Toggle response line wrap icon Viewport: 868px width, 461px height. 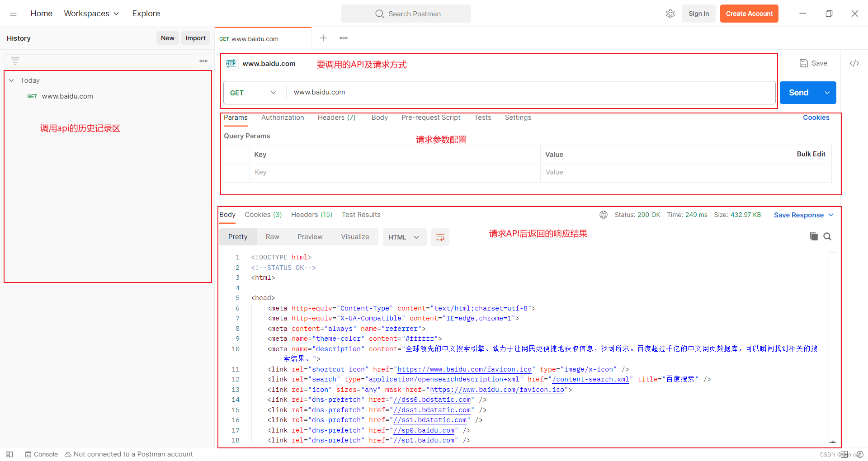[x=440, y=237]
